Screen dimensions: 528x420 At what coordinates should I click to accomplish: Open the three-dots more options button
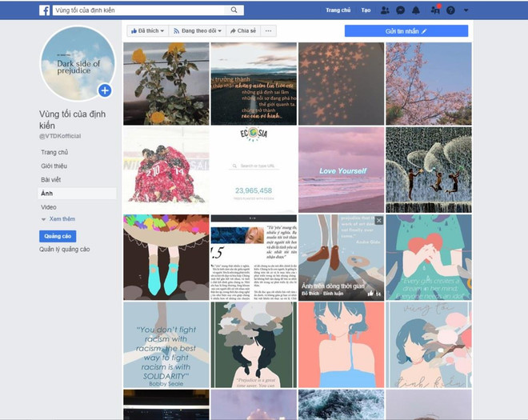click(269, 30)
